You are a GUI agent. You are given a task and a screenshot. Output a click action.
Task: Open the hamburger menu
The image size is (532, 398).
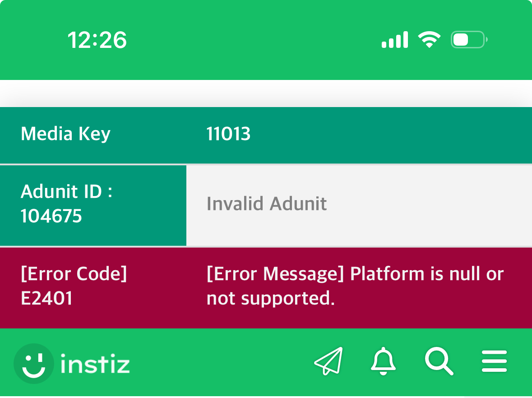[x=495, y=361]
